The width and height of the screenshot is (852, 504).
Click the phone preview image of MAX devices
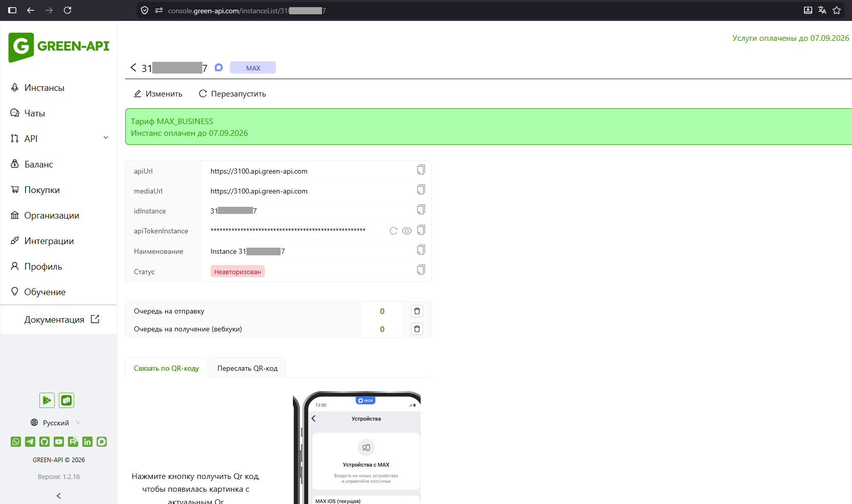click(x=357, y=447)
